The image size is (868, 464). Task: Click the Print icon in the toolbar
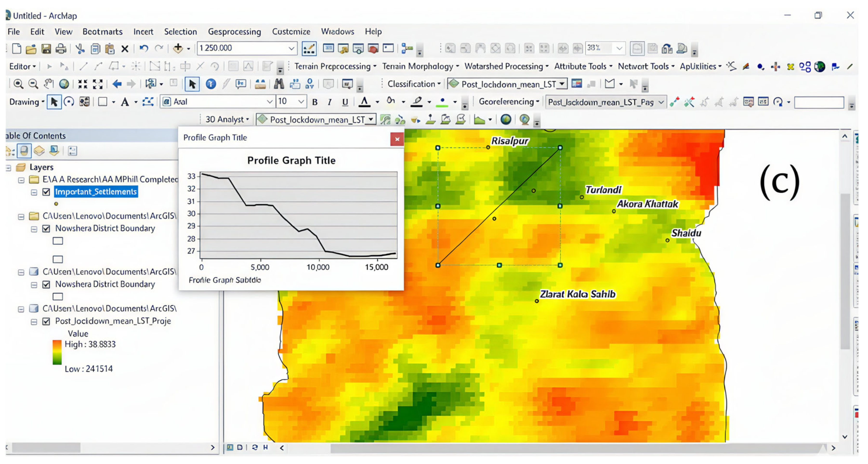point(61,48)
